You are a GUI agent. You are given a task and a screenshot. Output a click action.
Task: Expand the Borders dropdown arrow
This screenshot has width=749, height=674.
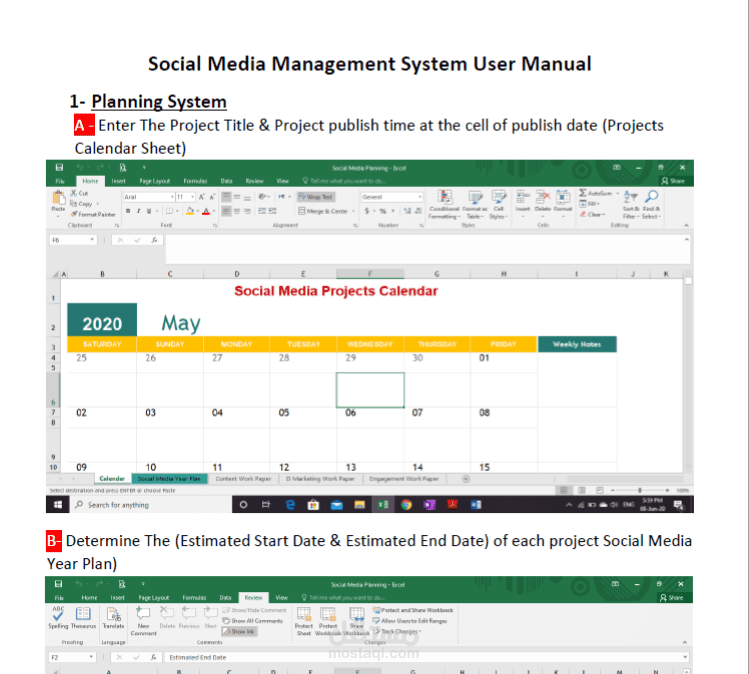coord(177,211)
